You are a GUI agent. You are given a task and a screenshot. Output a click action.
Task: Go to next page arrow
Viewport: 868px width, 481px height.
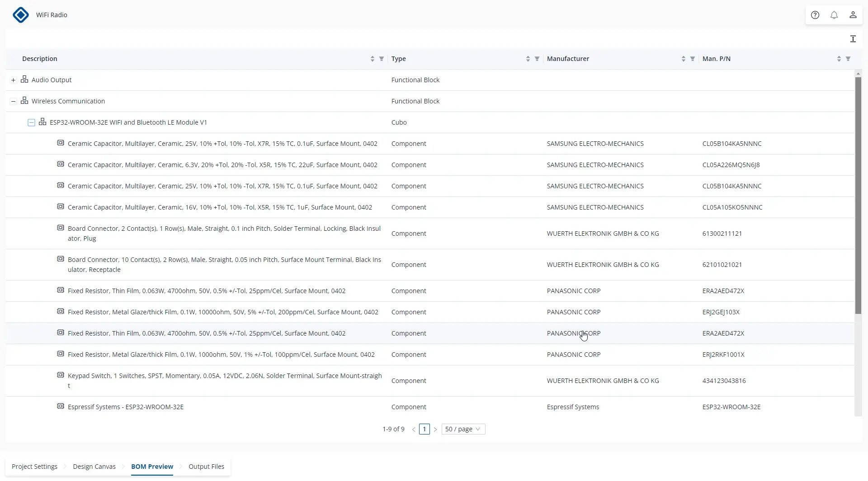435,430
